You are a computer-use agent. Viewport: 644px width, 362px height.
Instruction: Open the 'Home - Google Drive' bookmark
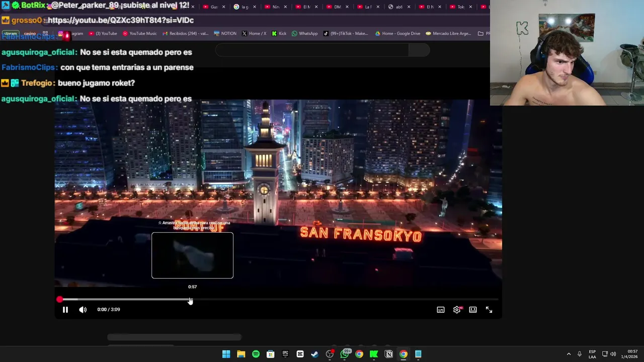tap(397, 34)
